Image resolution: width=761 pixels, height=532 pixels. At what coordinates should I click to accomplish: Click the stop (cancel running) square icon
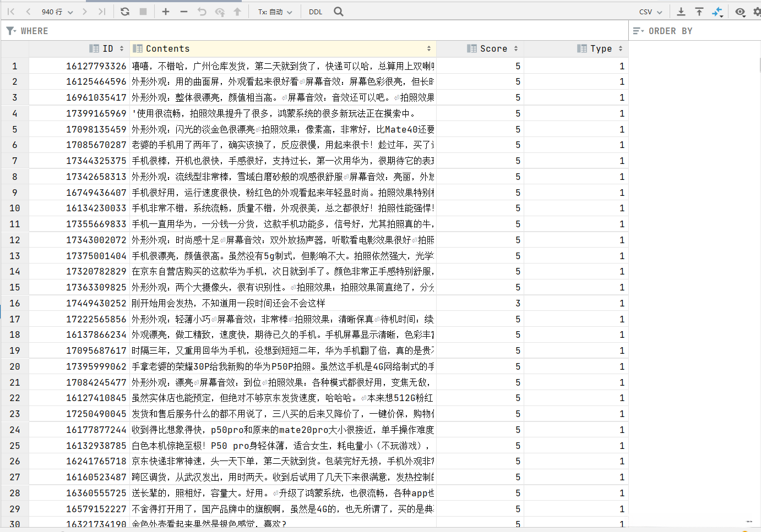click(x=143, y=12)
